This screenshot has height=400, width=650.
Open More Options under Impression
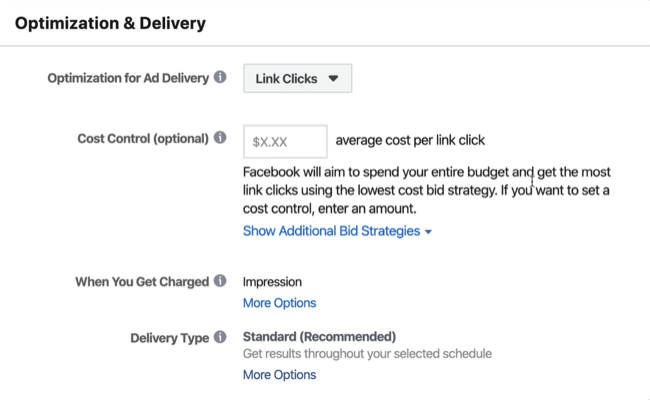point(279,303)
